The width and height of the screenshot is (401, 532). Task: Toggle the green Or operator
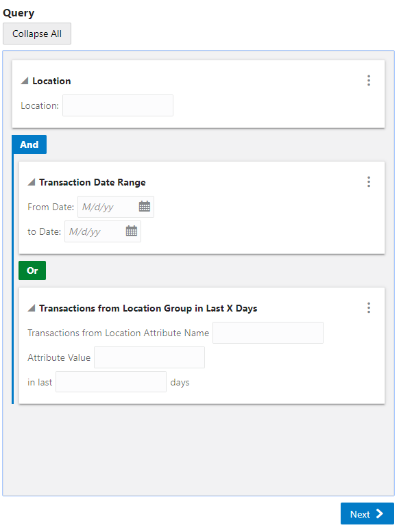tap(32, 270)
